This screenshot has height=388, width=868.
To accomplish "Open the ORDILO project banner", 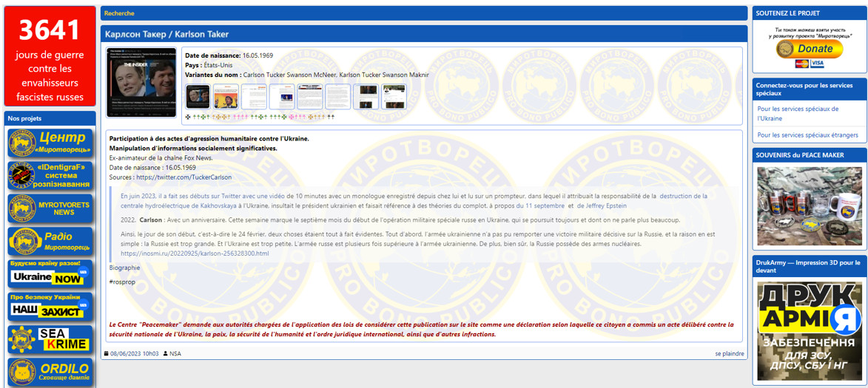I will click(x=50, y=372).
